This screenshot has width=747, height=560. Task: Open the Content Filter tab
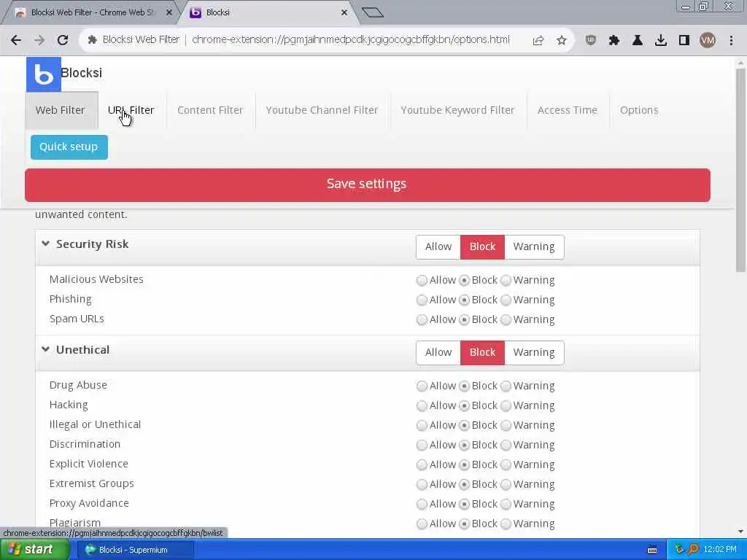click(210, 110)
